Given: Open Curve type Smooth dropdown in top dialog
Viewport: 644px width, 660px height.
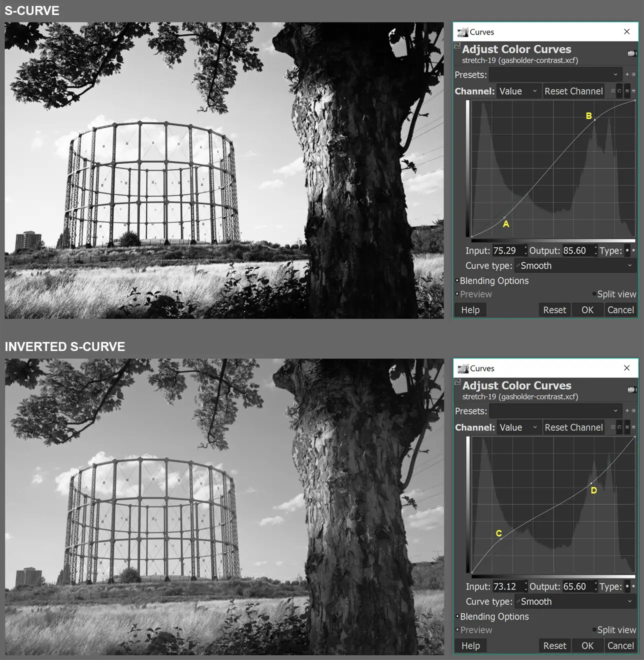Looking at the screenshot, I should [575, 265].
